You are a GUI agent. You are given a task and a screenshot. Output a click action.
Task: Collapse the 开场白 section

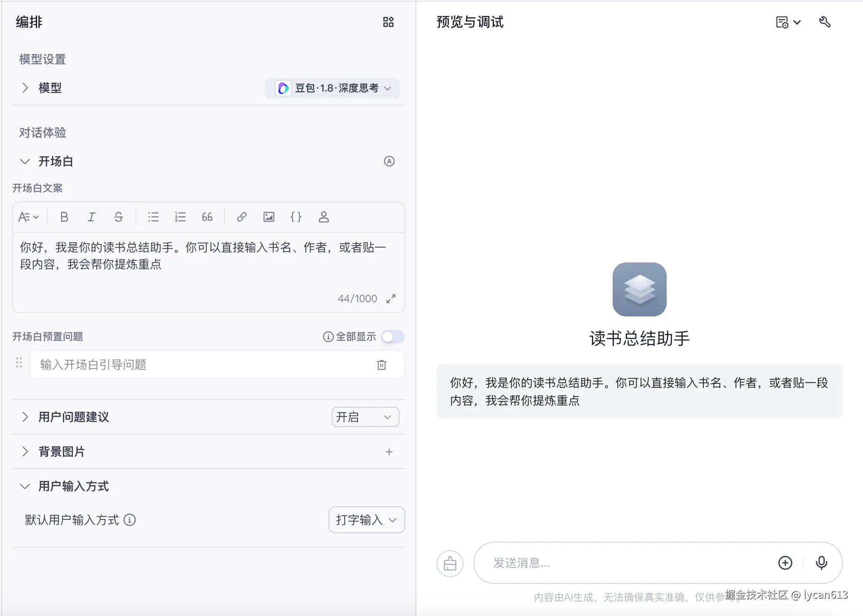pyautogui.click(x=25, y=161)
